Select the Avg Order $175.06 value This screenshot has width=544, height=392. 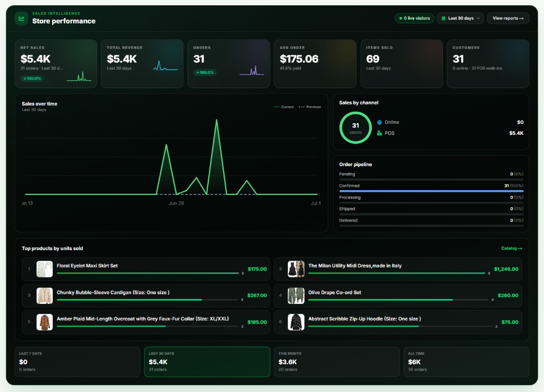[299, 59]
